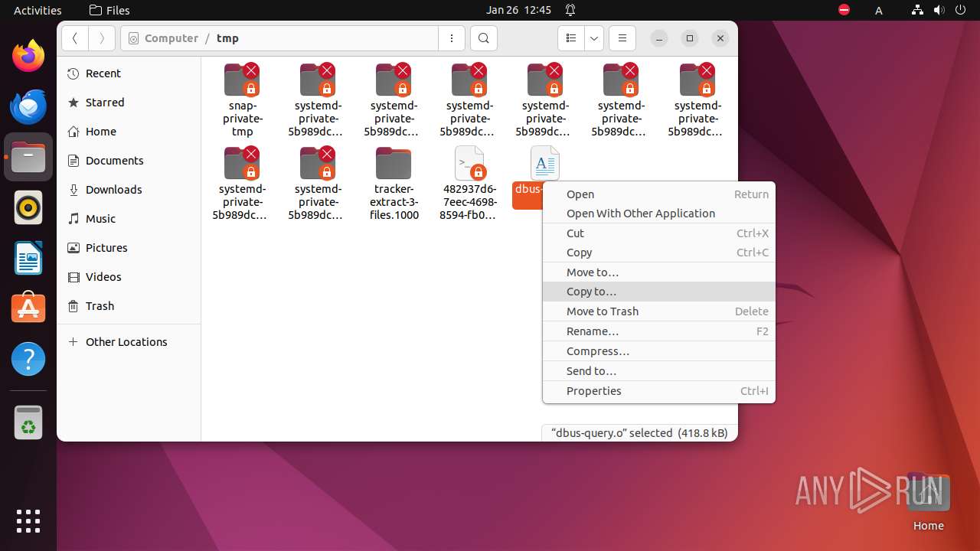Select Cut in the context menu
The width and height of the screenshot is (980, 551).
pos(658,233)
